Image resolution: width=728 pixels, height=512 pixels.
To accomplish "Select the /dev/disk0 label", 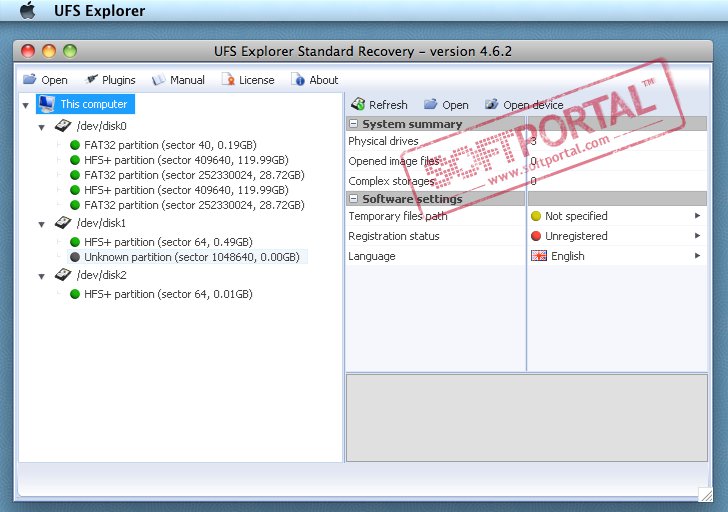I will (102, 126).
